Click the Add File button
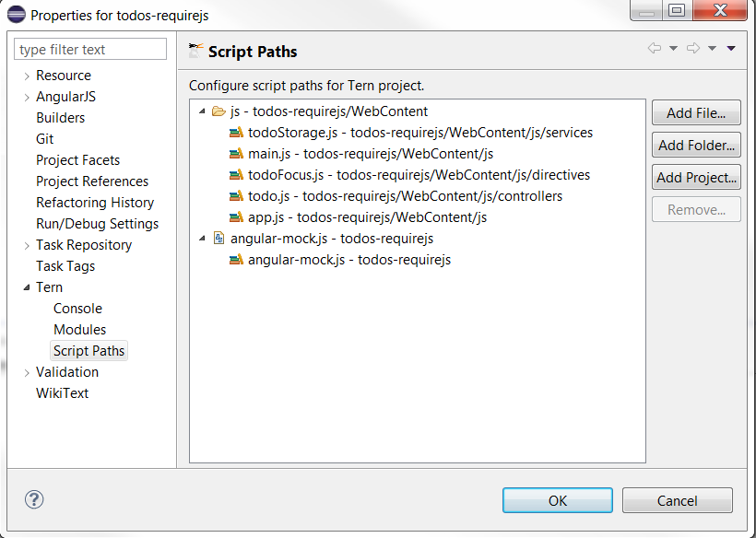The width and height of the screenshot is (756, 538). pyautogui.click(x=696, y=112)
